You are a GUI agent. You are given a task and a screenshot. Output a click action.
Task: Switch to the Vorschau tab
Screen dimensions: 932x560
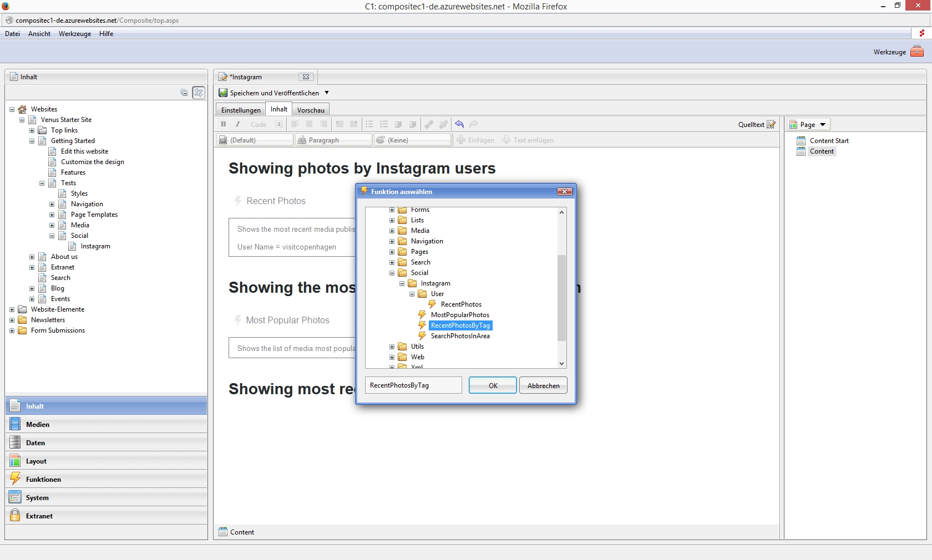tap(311, 110)
